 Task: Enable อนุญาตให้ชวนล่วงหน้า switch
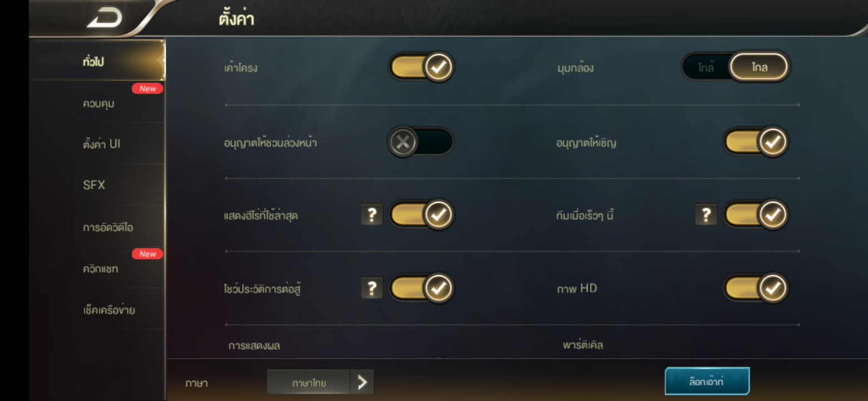click(420, 143)
